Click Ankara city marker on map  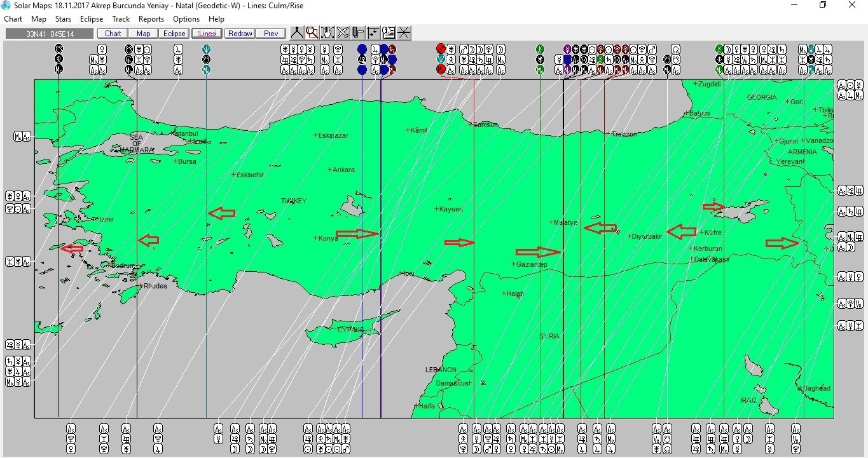(x=329, y=170)
